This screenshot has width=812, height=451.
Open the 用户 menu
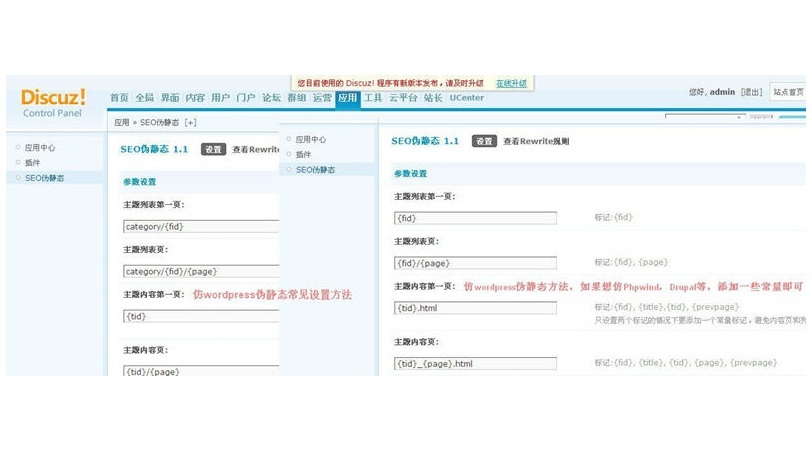pos(221,97)
